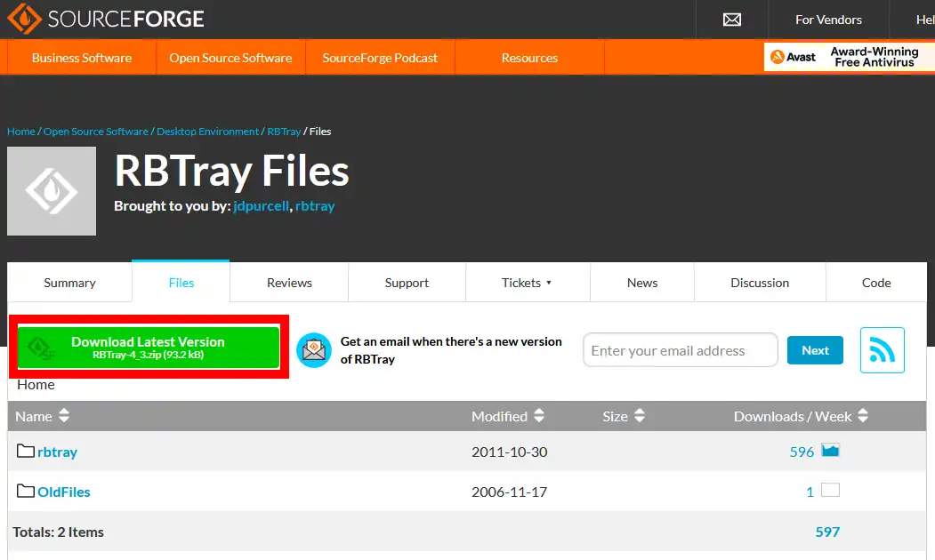Sort files by Modified date arrows
Viewport: 935px width, 560px height.
[539, 416]
